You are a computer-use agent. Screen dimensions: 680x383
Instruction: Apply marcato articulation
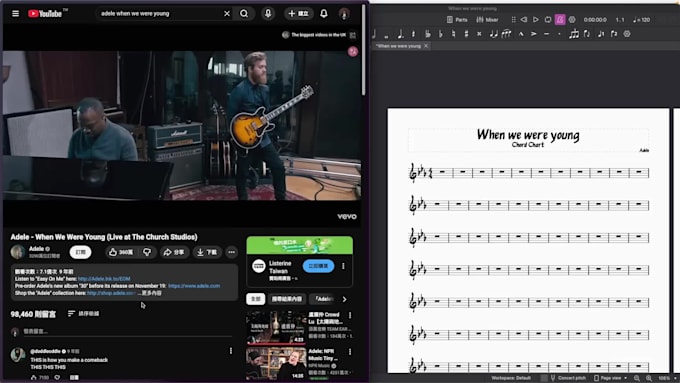(521, 34)
